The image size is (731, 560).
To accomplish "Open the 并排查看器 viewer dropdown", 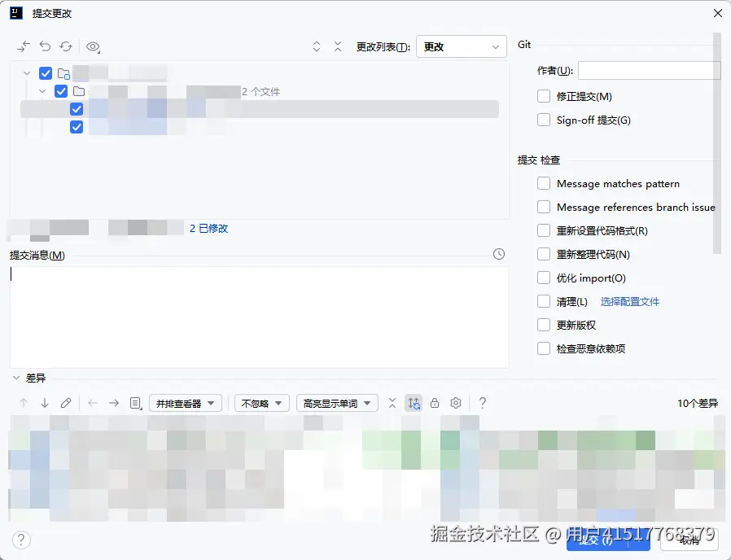I will coord(185,402).
